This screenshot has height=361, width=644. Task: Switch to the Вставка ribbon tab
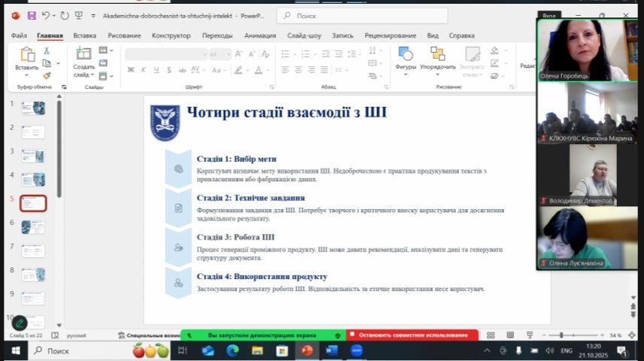(84, 35)
